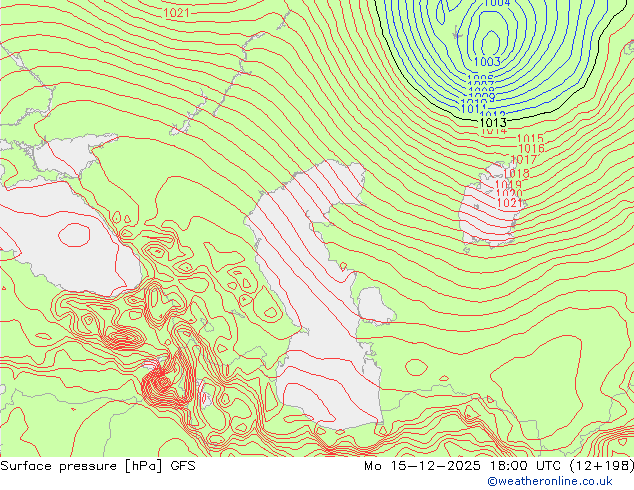This screenshot has height=490, width=634.
Task: Select the lone 1021 label at map top
Action: [176, 13]
